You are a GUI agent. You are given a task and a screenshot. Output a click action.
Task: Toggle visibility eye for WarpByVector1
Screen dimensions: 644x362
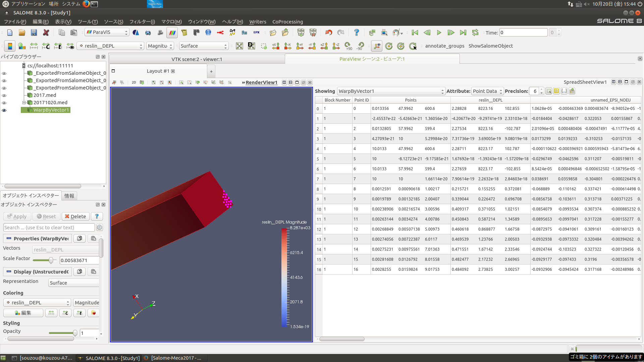click(x=4, y=110)
